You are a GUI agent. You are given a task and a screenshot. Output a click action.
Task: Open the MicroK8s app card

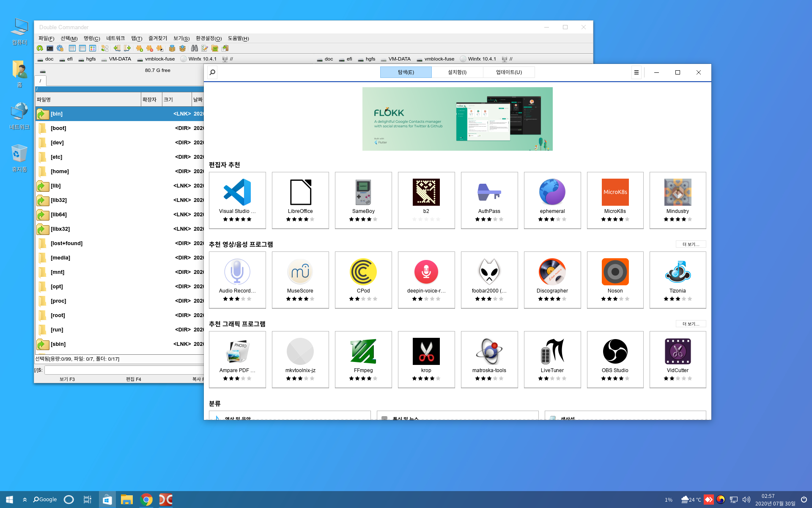pos(615,200)
